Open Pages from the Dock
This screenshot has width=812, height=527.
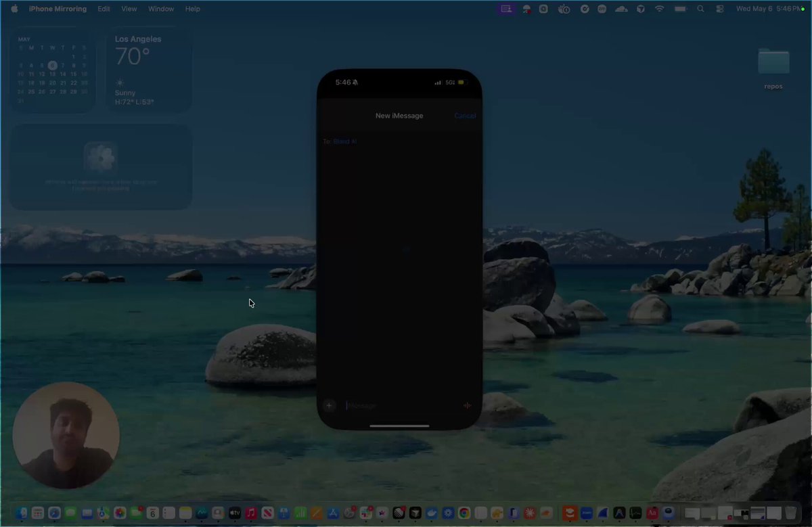click(316, 513)
